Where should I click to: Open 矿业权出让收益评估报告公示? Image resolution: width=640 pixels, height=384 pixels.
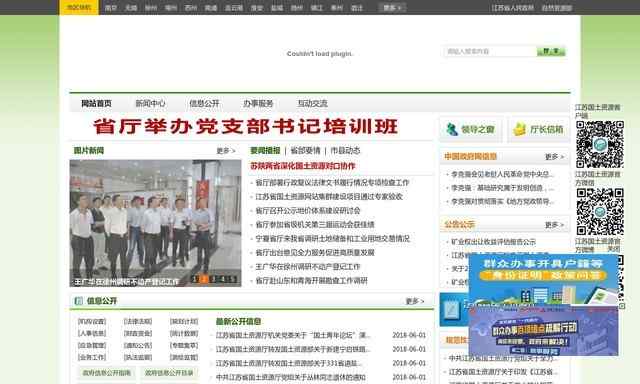point(493,242)
